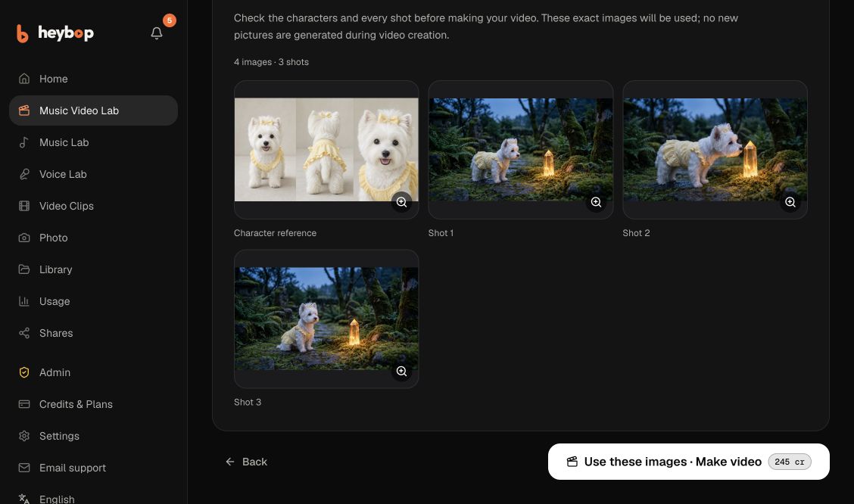Viewport: 854px width, 504px height.
Task: View the Usage page
Action: (x=94, y=301)
